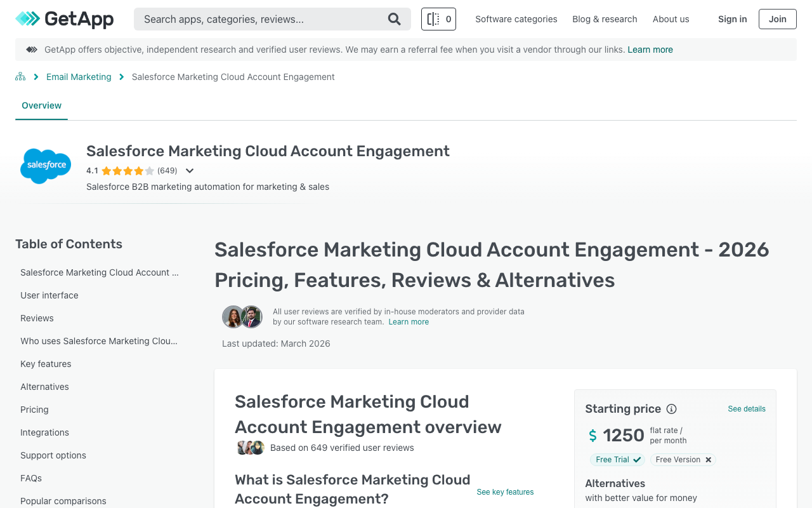
Task: Click the star rating icons
Action: pyautogui.click(x=128, y=171)
